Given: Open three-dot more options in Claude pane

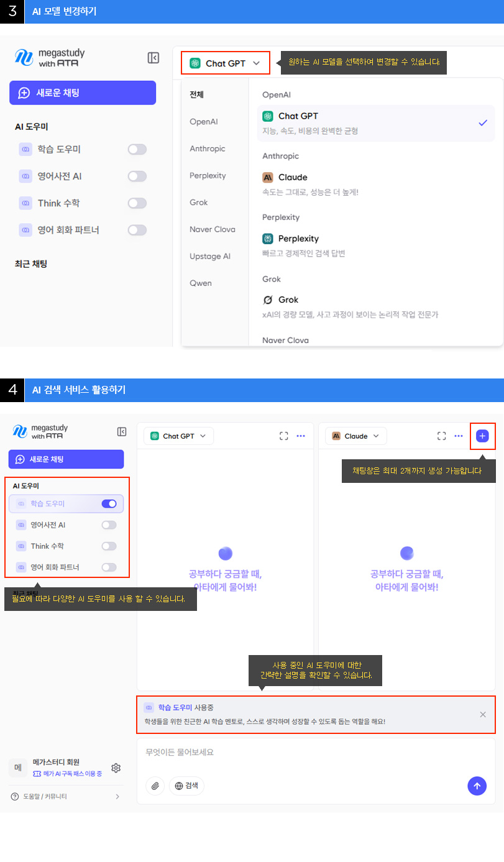Looking at the screenshot, I should click(x=459, y=436).
